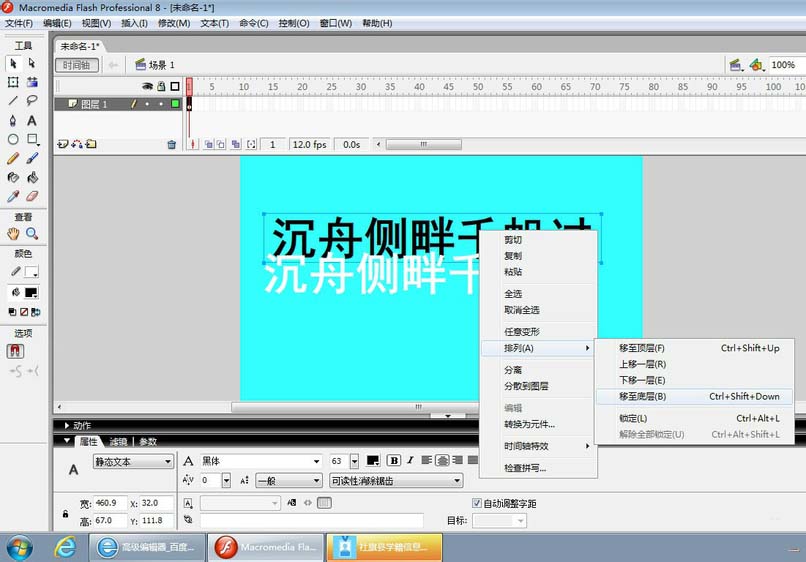This screenshot has width=806, height=562.
Task: Choose 移至顶层(F) from submenu
Action: click(694, 348)
